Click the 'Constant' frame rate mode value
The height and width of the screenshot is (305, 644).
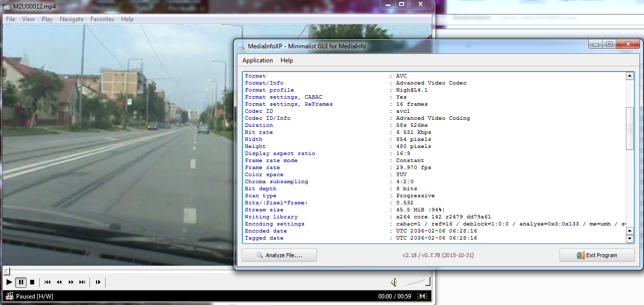click(x=410, y=161)
